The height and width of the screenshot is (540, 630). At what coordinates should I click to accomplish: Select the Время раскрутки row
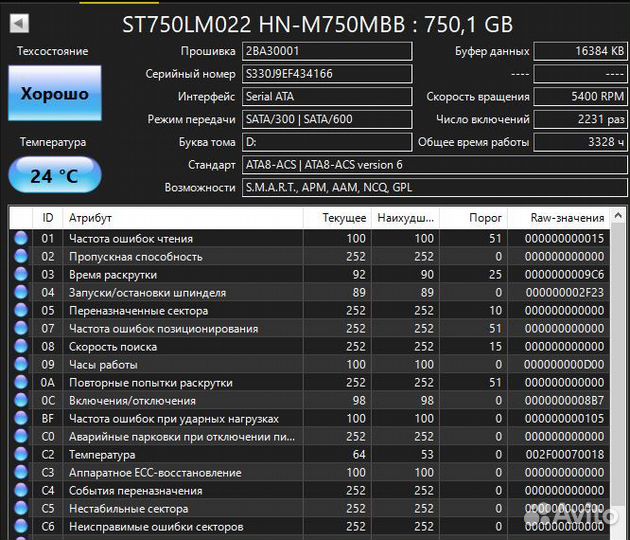[x=309, y=274]
